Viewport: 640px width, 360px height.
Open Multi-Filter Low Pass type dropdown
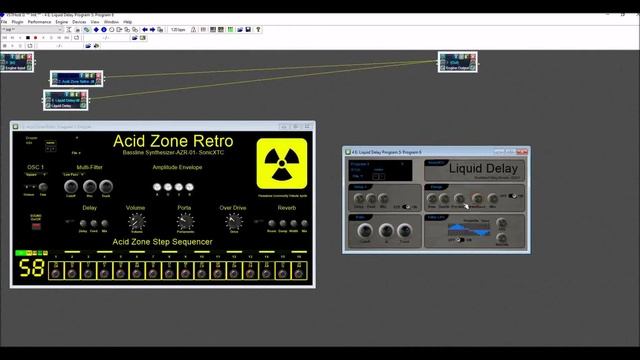tap(73, 175)
